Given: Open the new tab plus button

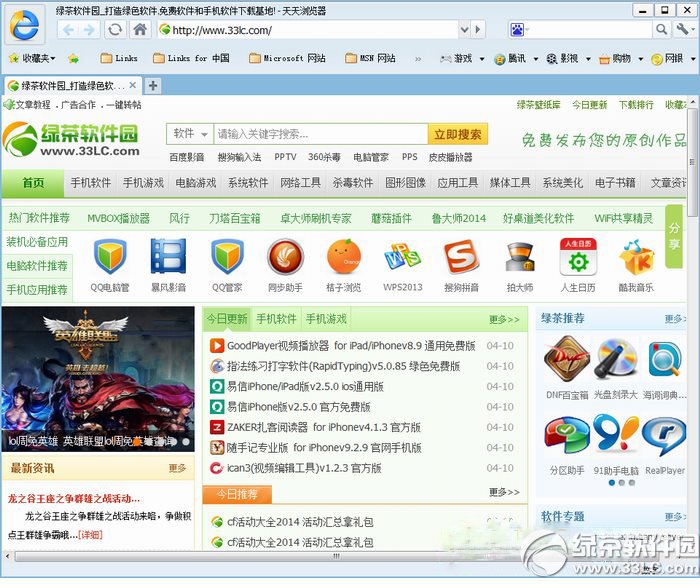Looking at the screenshot, I should (153, 85).
